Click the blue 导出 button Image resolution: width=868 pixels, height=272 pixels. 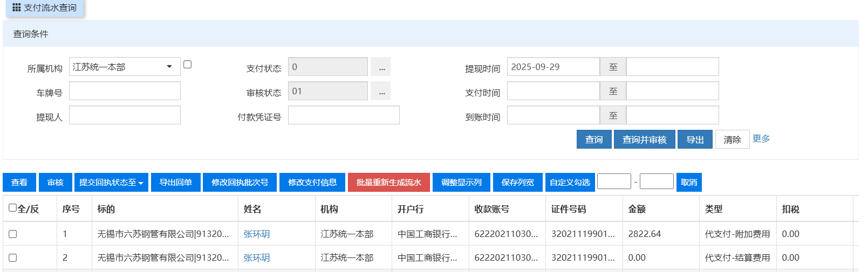pyautogui.click(x=695, y=140)
